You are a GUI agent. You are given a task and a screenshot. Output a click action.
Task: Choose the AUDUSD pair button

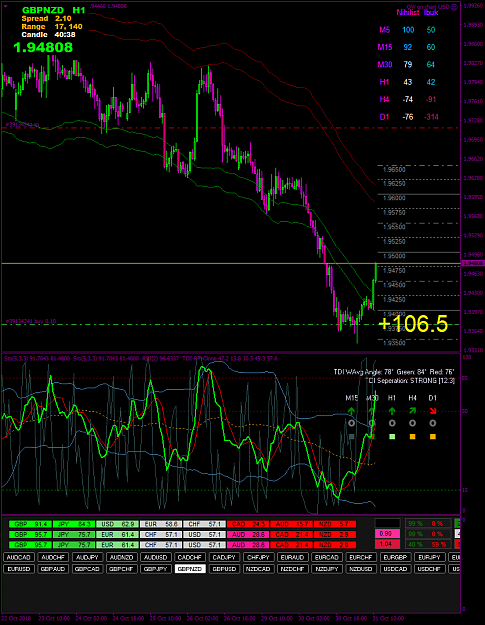[x=156, y=557]
